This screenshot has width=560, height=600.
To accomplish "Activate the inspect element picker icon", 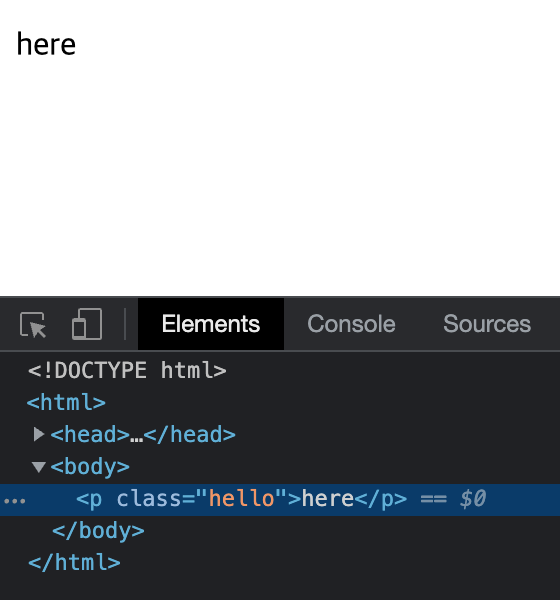I will point(33,325).
